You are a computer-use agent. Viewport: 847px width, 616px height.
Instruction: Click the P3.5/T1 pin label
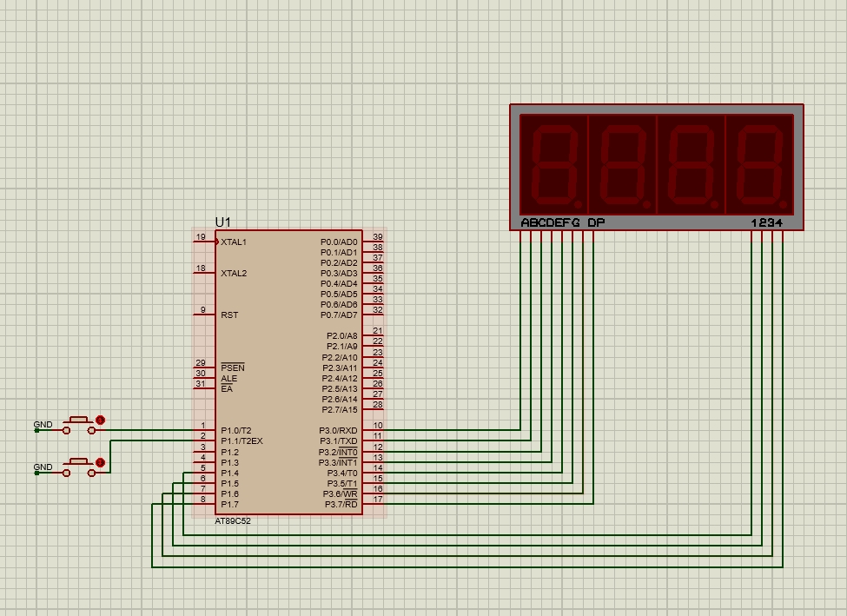[x=342, y=484]
